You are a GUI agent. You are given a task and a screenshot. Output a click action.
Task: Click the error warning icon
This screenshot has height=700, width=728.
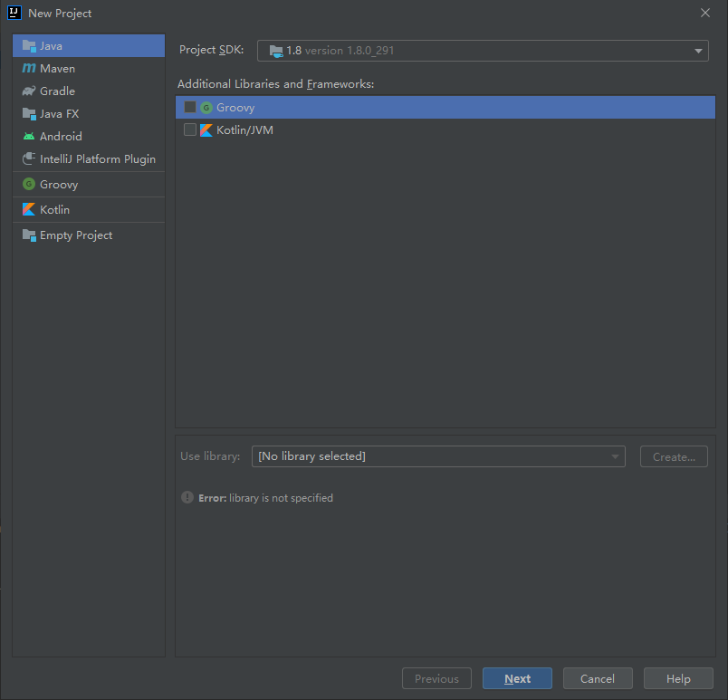tap(187, 497)
